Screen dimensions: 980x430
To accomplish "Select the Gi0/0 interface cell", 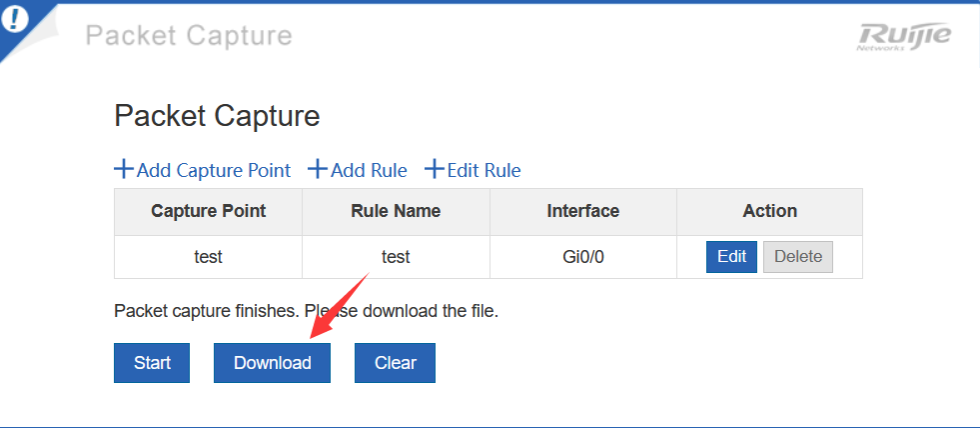I will (583, 257).
